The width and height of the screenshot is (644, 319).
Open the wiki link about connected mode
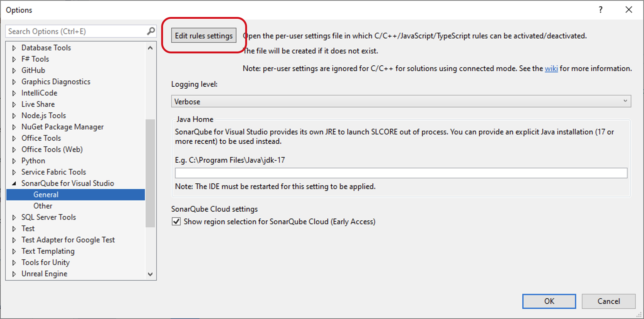(x=551, y=68)
